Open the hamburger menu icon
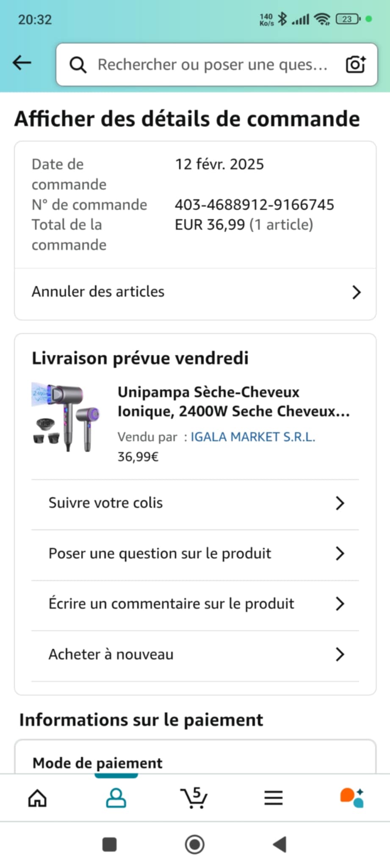390x868 pixels. [x=273, y=798]
